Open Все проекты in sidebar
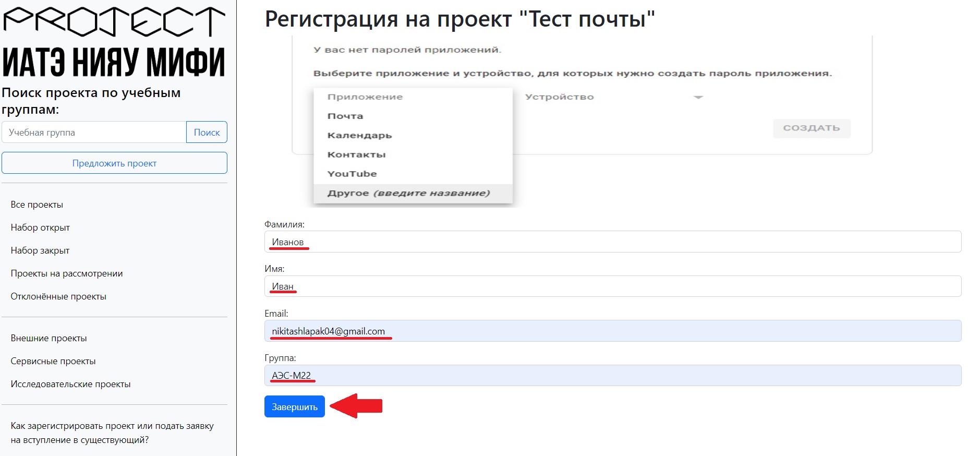This screenshot has width=980, height=456. click(x=37, y=205)
